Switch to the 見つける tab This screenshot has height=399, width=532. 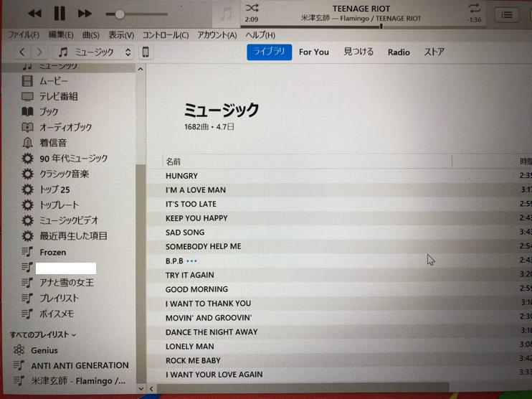coord(358,52)
